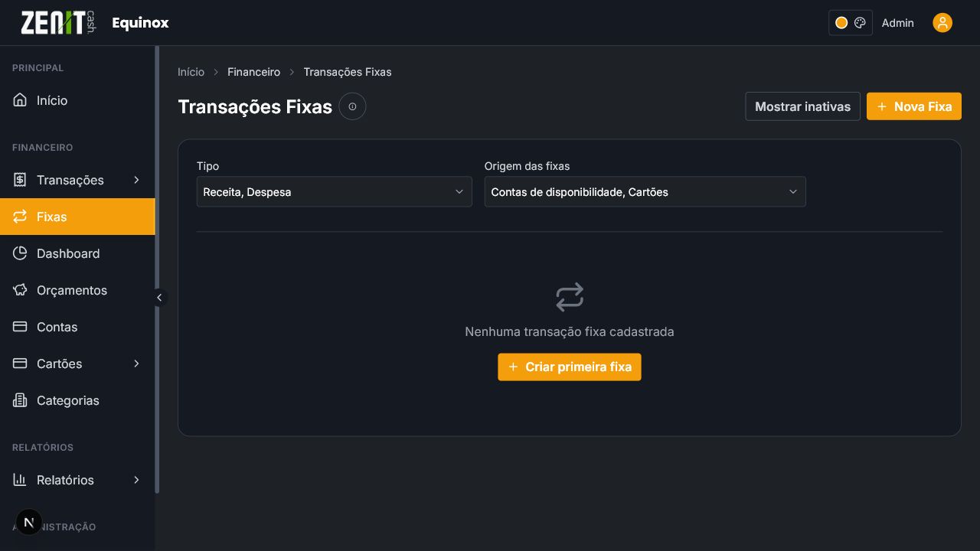Collapse the sidebar with the arrow handle
This screenshot has width=980, height=551.
tap(159, 298)
